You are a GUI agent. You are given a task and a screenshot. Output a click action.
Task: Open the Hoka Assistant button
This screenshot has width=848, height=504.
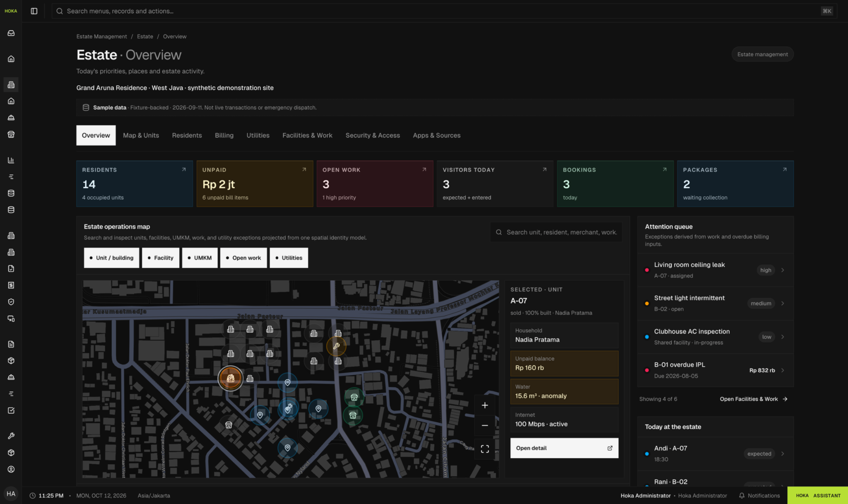tap(818, 495)
